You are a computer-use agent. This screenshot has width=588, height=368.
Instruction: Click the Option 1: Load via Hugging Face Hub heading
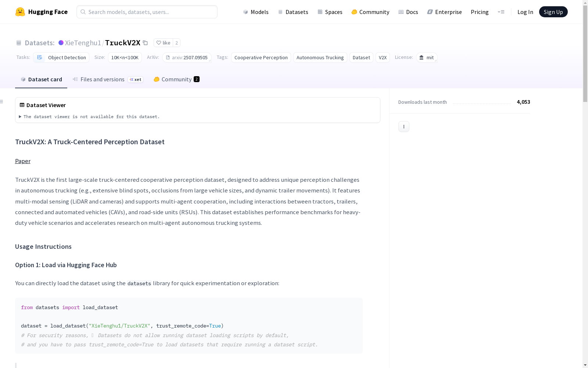[66, 265]
